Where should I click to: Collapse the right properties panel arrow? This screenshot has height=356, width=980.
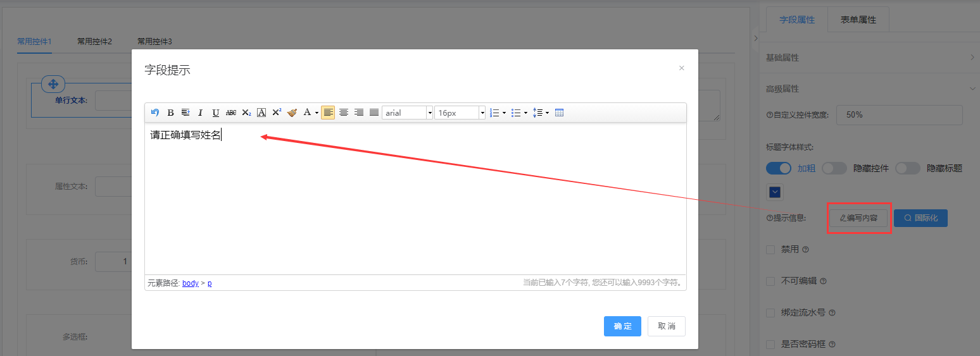tap(755, 39)
